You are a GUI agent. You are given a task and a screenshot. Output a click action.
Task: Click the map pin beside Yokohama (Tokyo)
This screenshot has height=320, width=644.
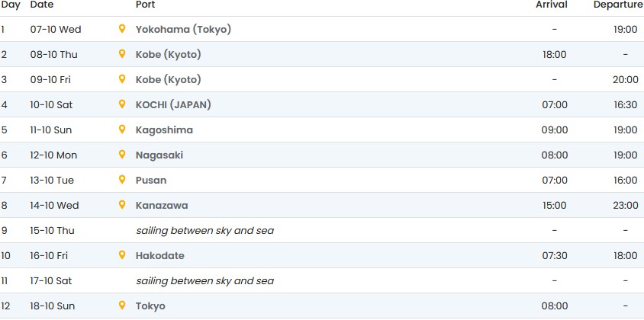[121, 29]
